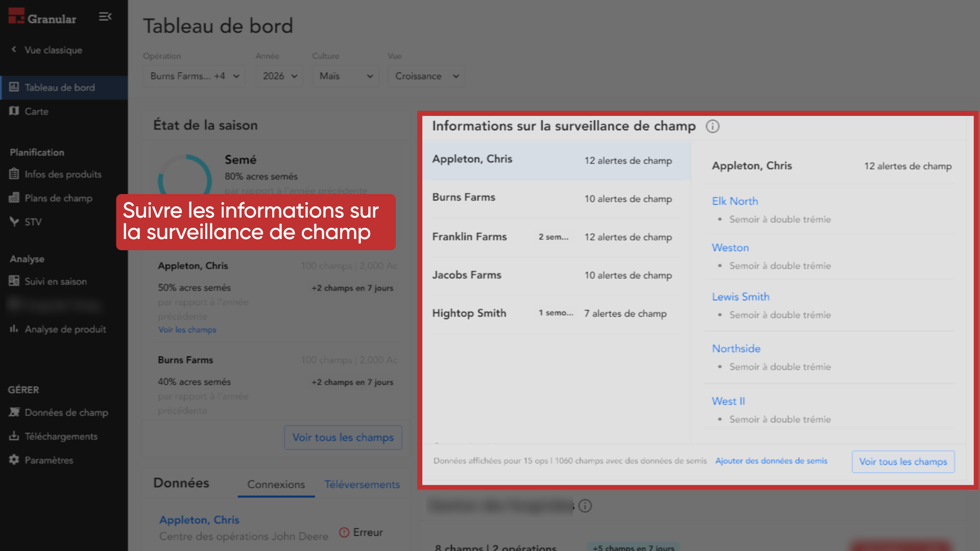The height and width of the screenshot is (551, 980).
Task: Switch to the Connexions tab
Action: pos(276,484)
